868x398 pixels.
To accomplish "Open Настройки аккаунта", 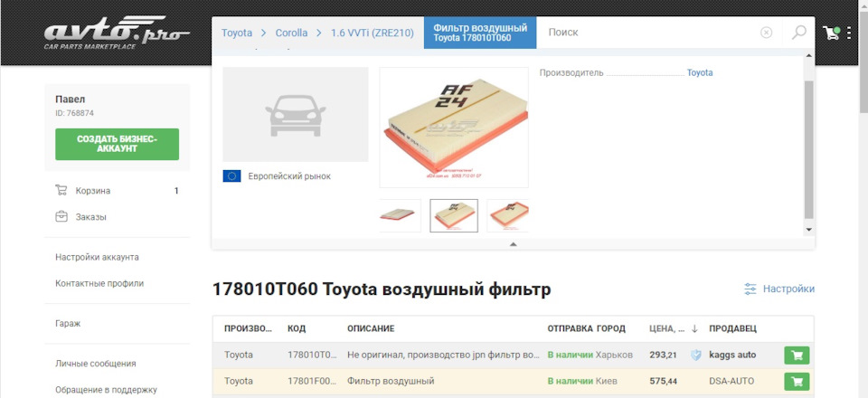I will [x=97, y=257].
